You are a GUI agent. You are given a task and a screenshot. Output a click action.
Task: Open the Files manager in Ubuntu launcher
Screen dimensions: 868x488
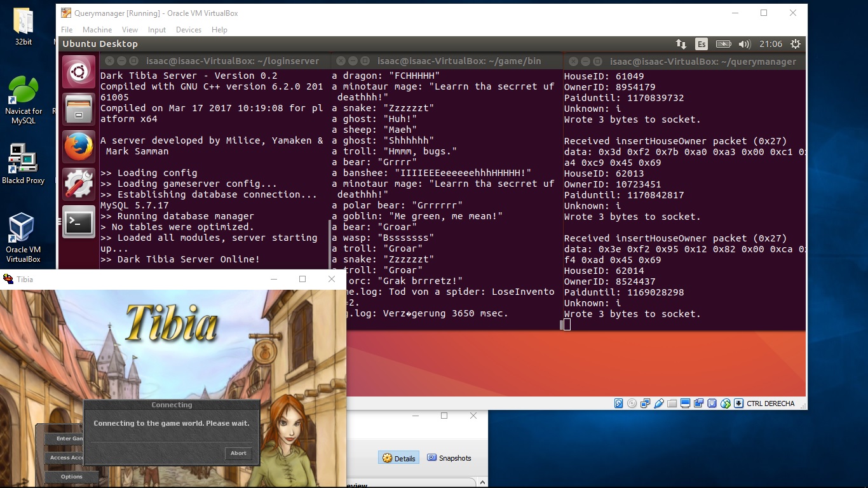click(x=79, y=109)
